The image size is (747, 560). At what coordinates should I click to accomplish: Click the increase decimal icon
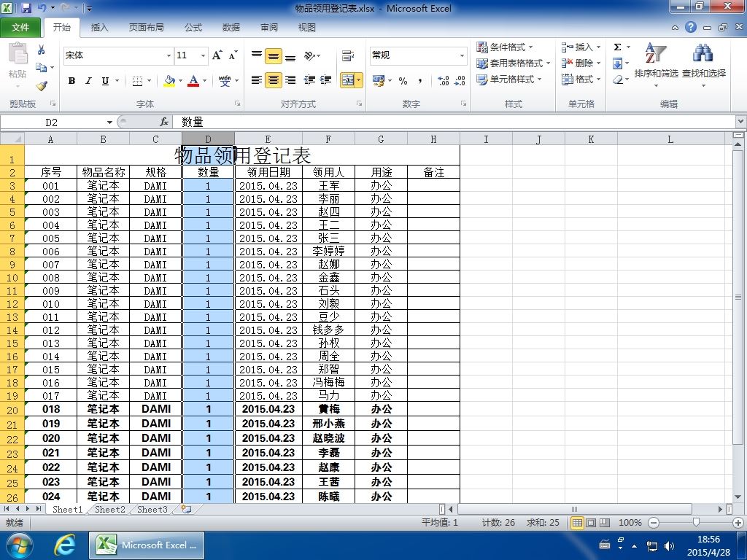coord(443,81)
